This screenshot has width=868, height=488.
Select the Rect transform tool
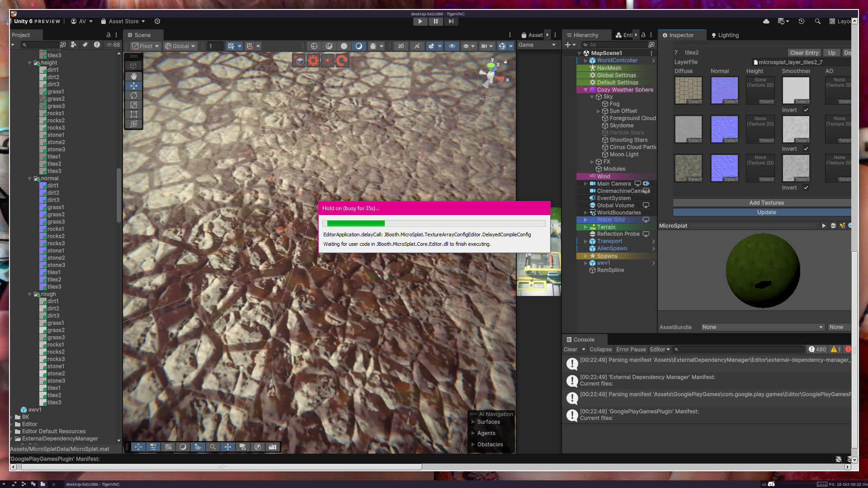(133, 114)
